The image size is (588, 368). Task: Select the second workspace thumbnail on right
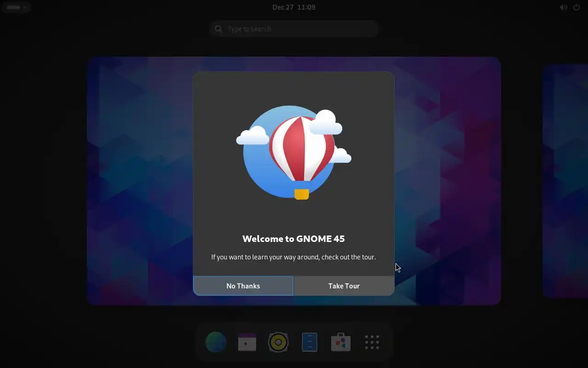(565, 181)
